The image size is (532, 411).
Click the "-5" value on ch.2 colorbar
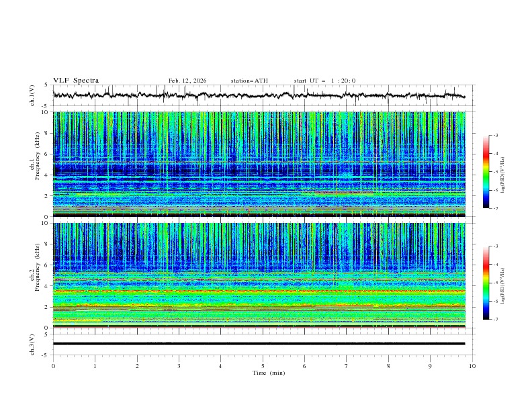click(496, 283)
